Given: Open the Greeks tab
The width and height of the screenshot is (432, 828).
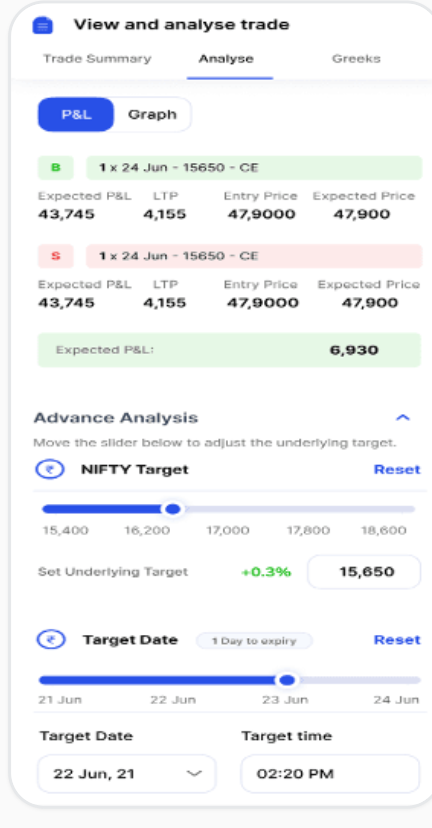Looking at the screenshot, I should [x=356, y=59].
